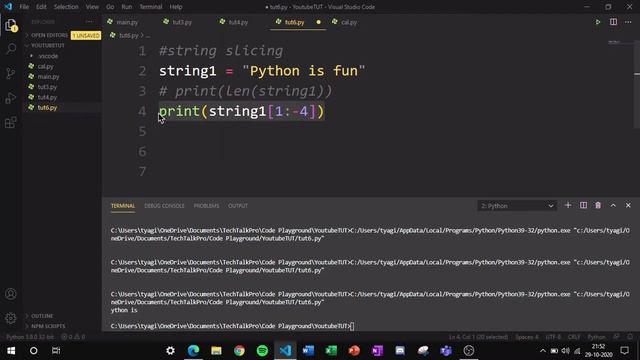Open the Edit menu
Screen dimensions: 640x360
coord(41,7)
